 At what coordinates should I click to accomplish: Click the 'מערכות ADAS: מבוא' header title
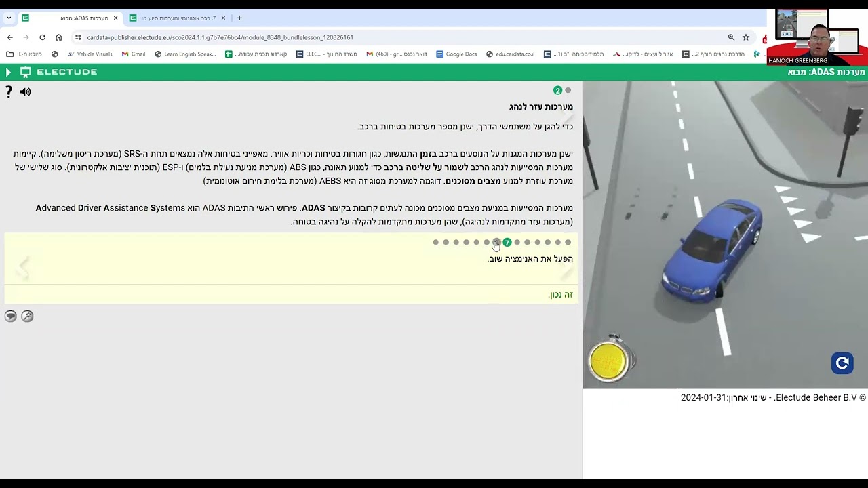[x=826, y=72]
